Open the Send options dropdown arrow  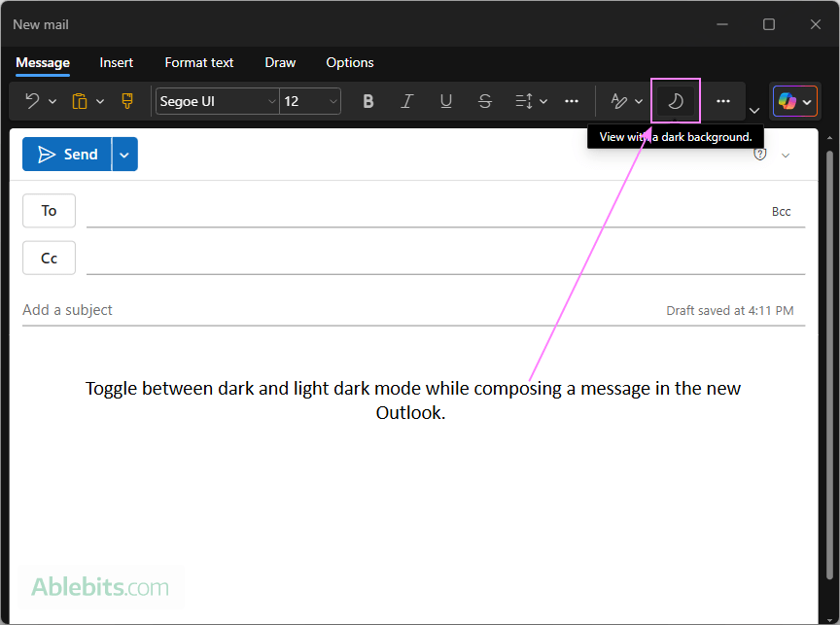click(124, 155)
